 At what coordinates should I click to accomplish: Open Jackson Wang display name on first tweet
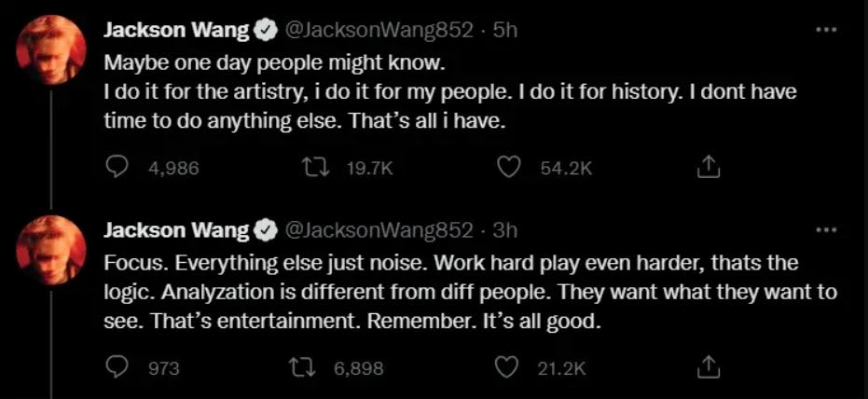tap(177, 31)
